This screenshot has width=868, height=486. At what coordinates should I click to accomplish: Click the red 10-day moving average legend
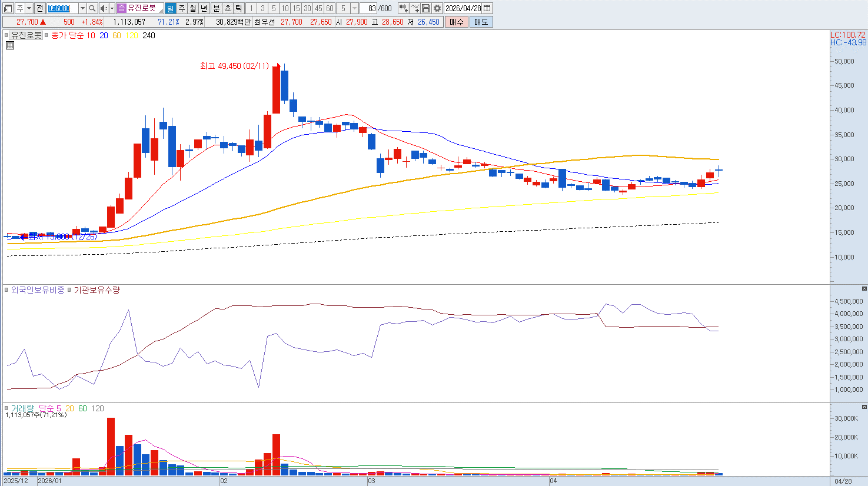(x=91, y=35)
